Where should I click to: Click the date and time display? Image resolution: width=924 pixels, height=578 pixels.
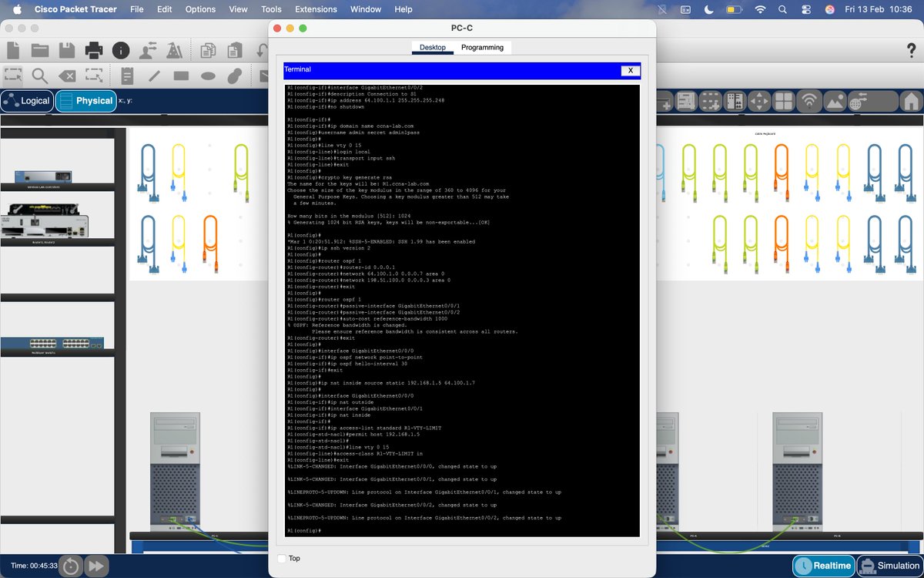pos(878,9)
